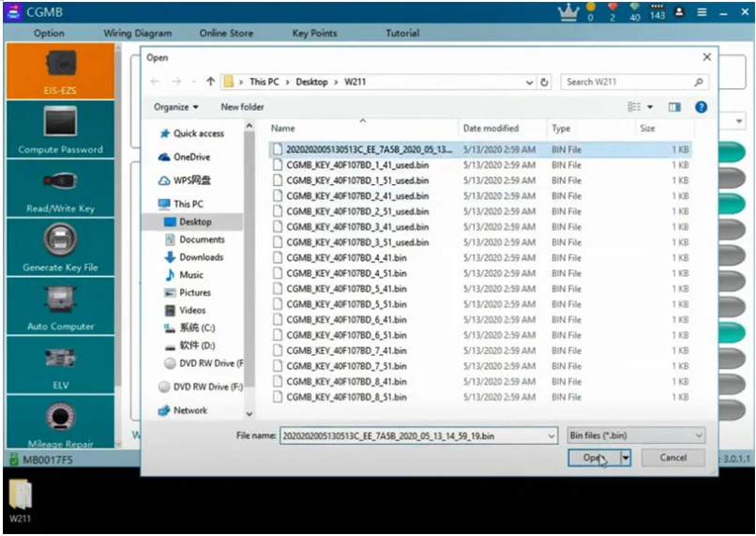Image resolution: width=756 pixels, height=536 pixels.
Task: Open Read/Write Key module
Action: pyautogui.click(x=60, y=189)
